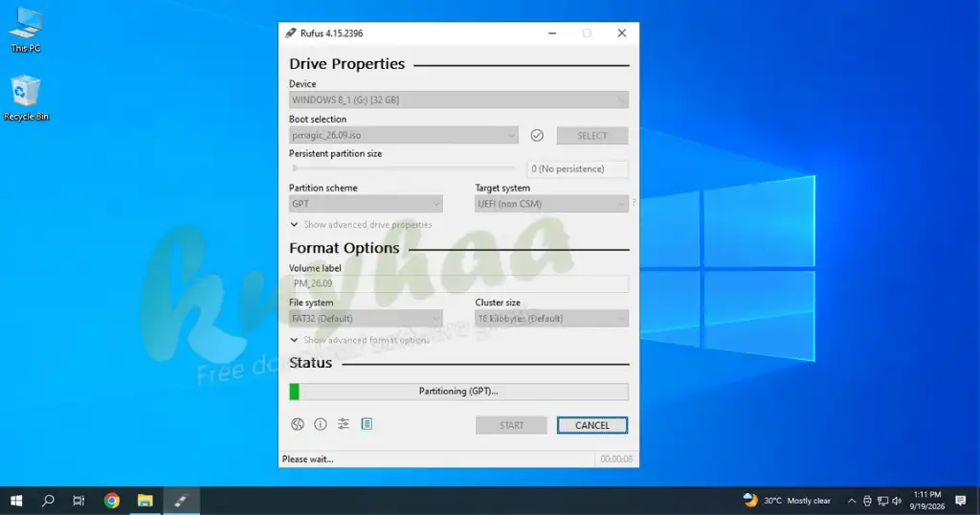
Task: Click the Please wait status bar text
Action: (307, 459)
